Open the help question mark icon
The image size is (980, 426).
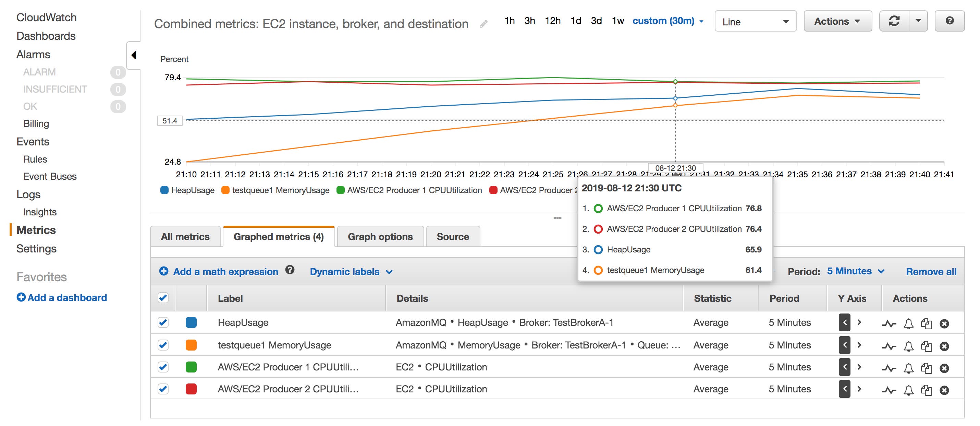tap(950, 21)
